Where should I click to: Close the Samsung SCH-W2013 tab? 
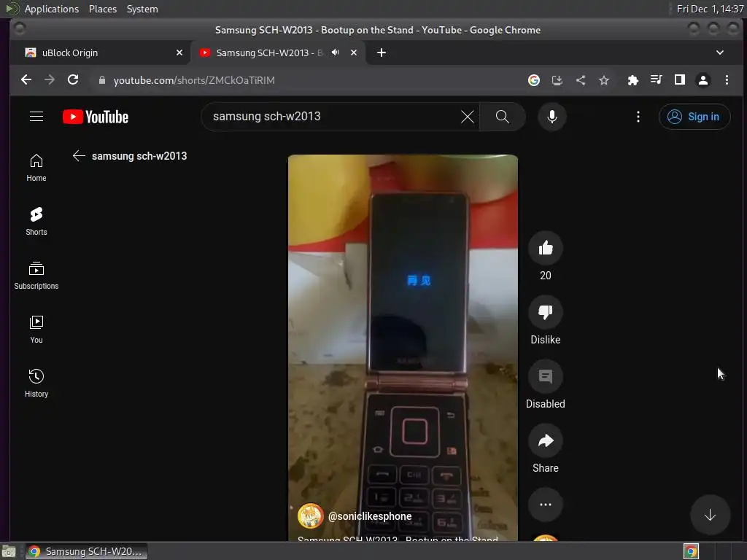pyautogui.click(x=354, y=52)
